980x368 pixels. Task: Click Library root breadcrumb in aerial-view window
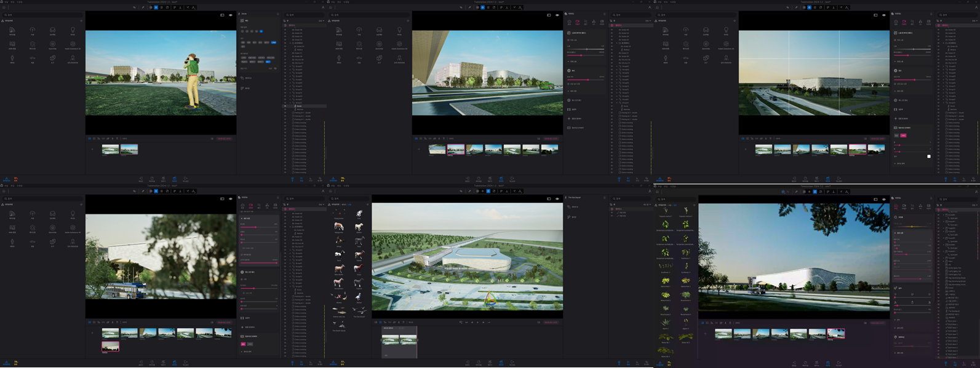[335, 205]
